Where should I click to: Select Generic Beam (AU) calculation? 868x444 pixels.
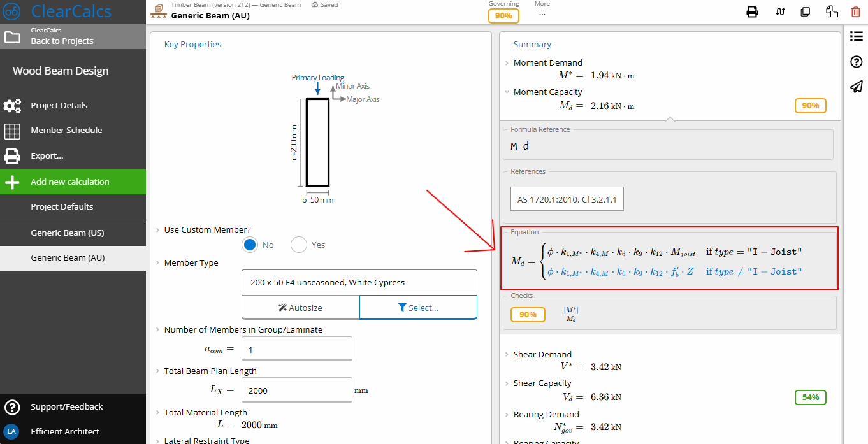(73, 258)
